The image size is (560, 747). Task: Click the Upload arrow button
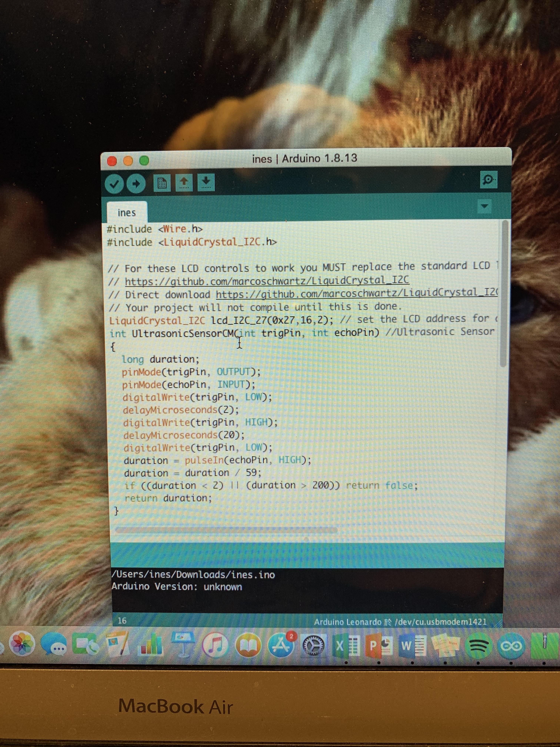coord(136,184)
